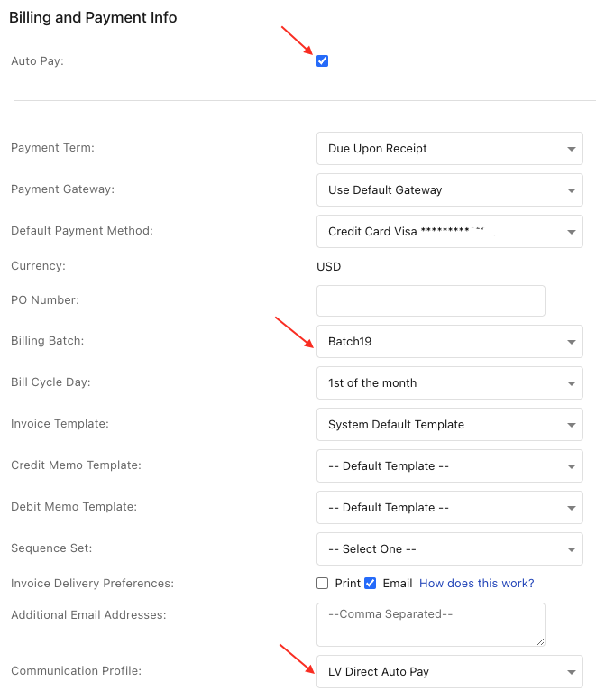The height and width of the screenshot is (700, 596).
Task: Click the PO Number input field
Action: point(430,301)
